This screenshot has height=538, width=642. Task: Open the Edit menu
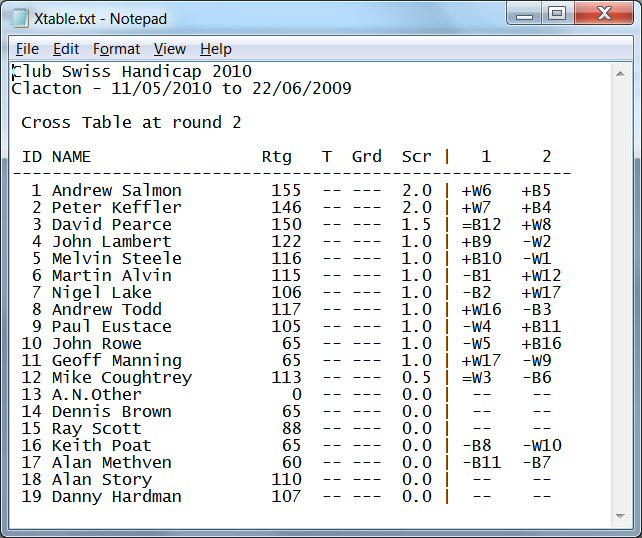click(66, 49)
